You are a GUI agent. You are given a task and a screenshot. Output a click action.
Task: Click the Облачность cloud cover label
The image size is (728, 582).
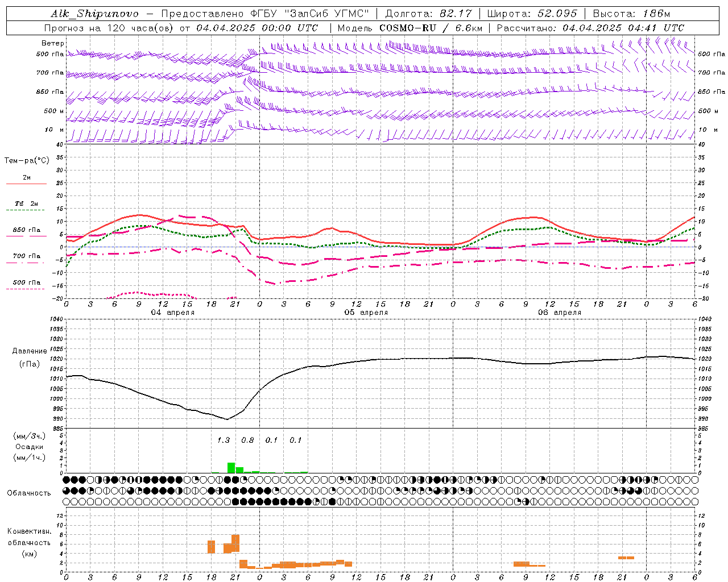click(x=29, y=493)
